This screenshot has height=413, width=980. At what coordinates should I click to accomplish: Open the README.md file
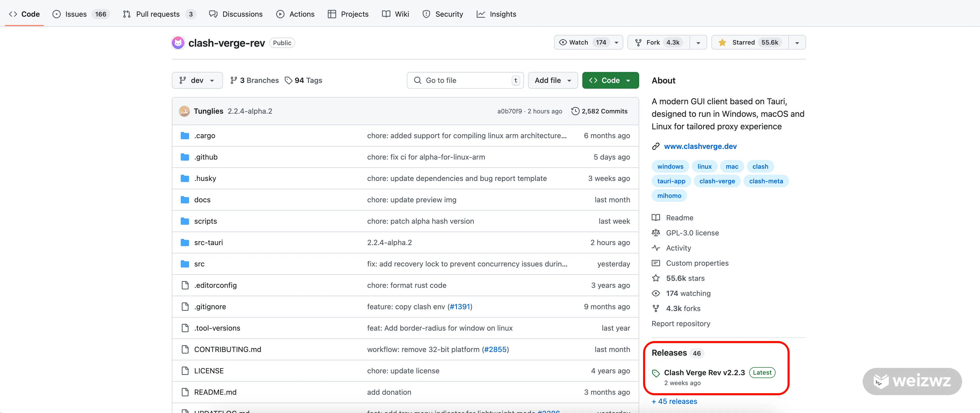(x=215, y=392)
